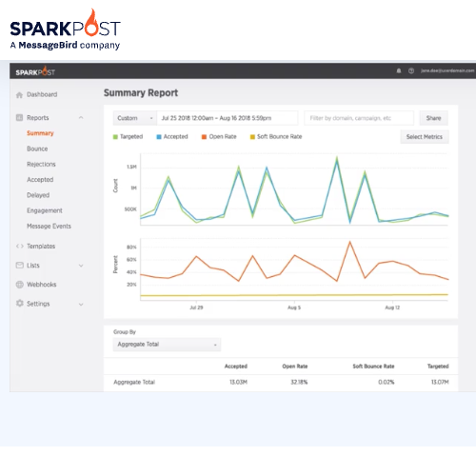Click the SparkPost logo in the dark header
Viewport: 476px width, 476px height.
(x=35, y=71)
